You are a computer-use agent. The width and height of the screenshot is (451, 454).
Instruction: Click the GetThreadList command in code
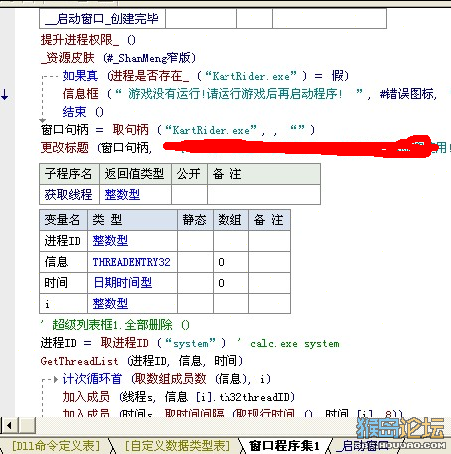pos(79,361)
